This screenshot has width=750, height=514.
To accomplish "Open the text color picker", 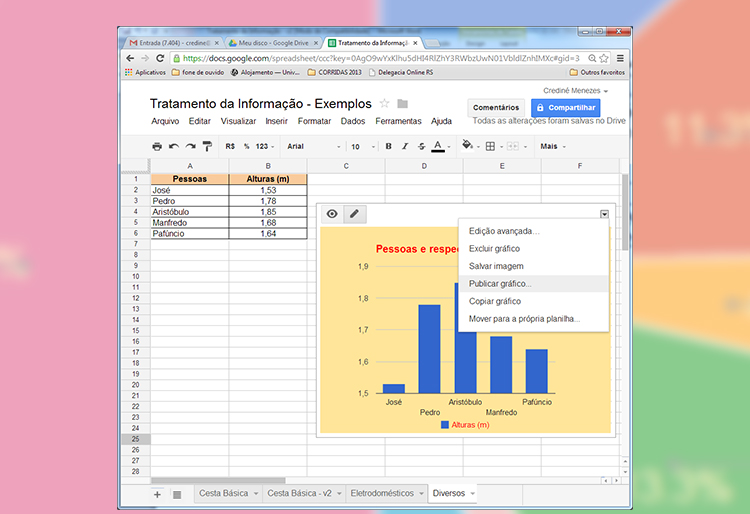I will (x=438, y=146).
